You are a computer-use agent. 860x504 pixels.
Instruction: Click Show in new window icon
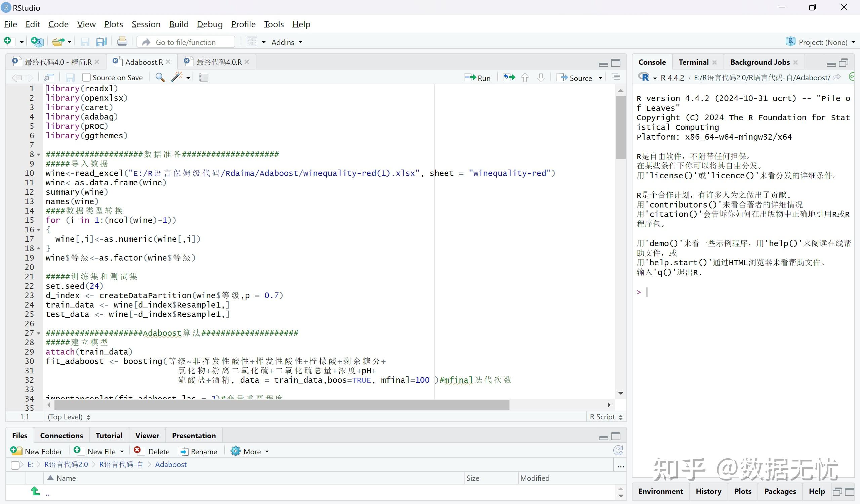coord(49,78)
